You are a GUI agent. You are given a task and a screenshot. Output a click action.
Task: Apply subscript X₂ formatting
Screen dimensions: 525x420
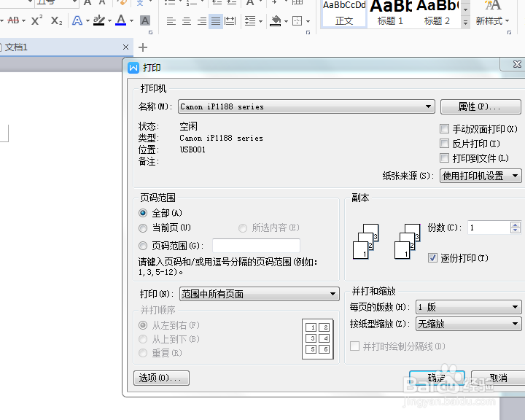pyautogui.click(x=56, y=20)
